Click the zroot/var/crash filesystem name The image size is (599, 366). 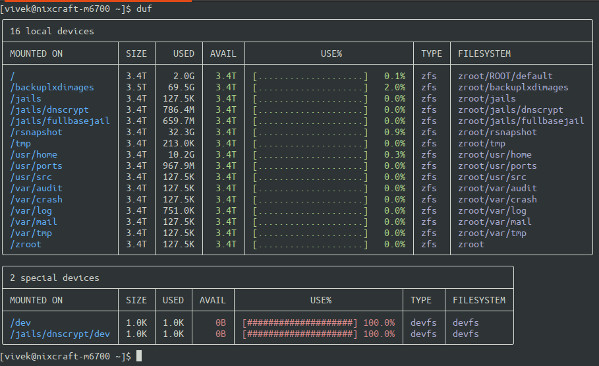(x=497, y=200)
